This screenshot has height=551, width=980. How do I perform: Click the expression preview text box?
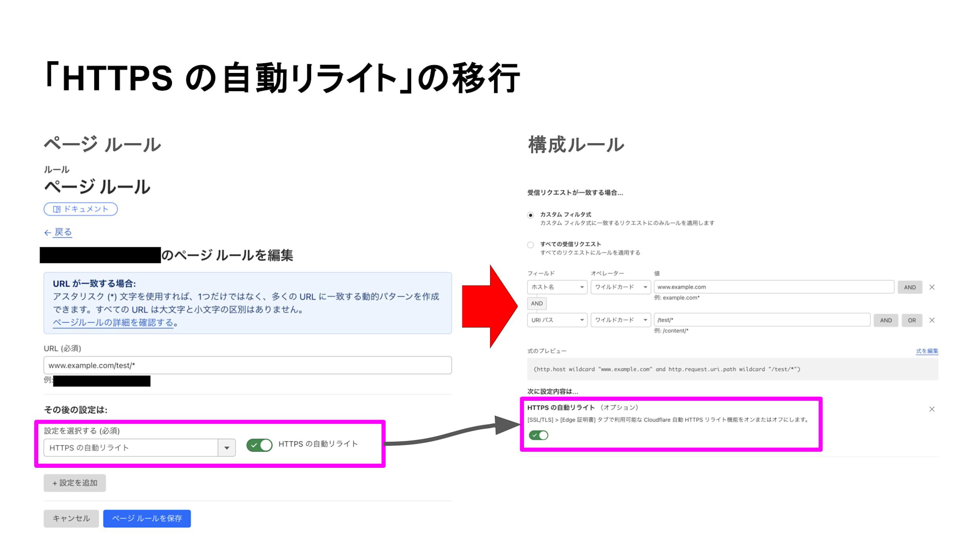pyautogui.click(x=733, y=369)
